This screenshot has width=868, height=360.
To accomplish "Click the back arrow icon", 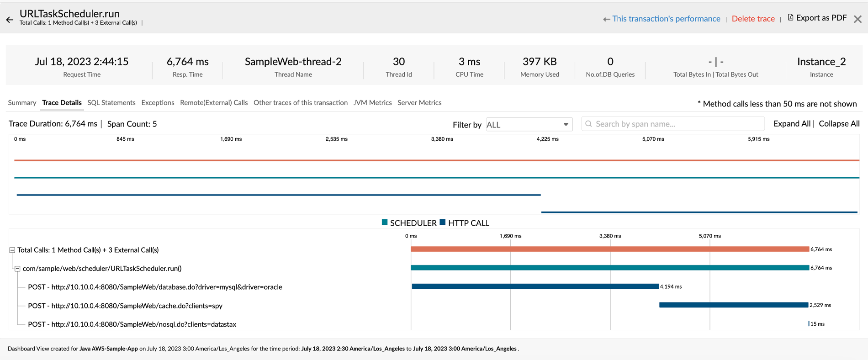I will pyautogui.click(x=10, y=20).
